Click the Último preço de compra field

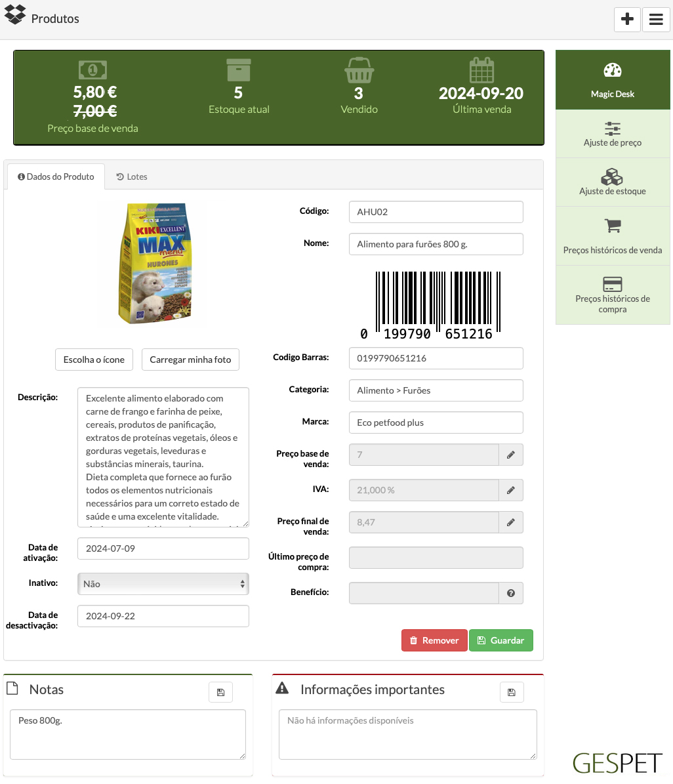436,558
